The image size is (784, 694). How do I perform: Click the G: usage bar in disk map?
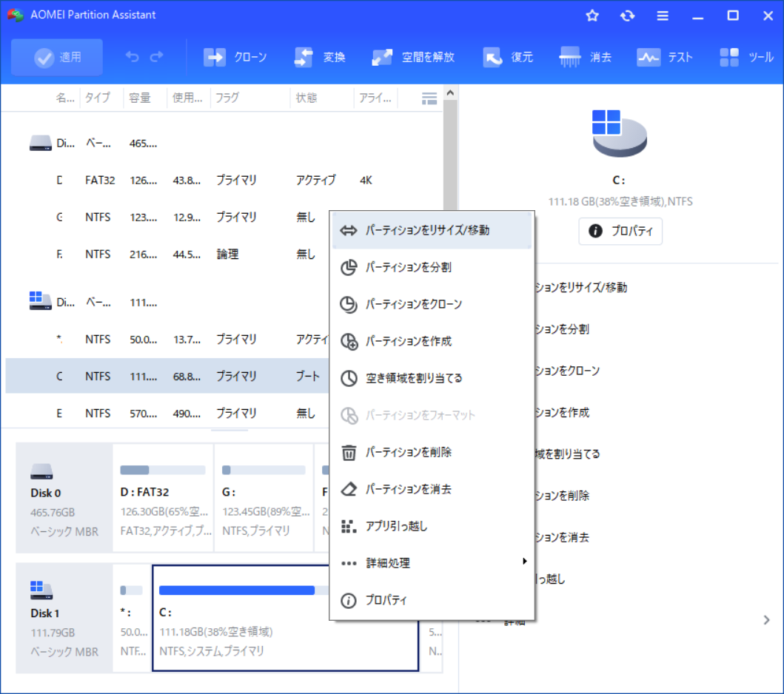[264, 470]
